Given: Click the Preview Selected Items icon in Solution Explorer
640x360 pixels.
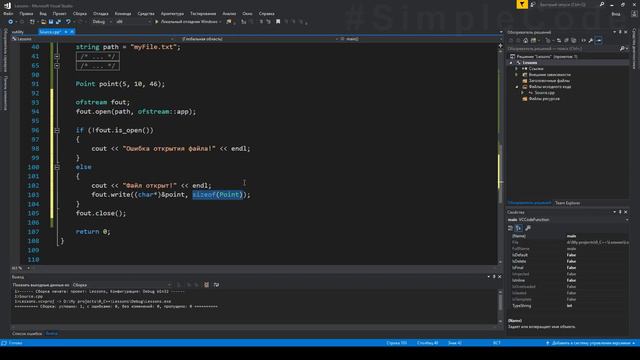Looking at the screenshot, I should [x=599, y=40].
